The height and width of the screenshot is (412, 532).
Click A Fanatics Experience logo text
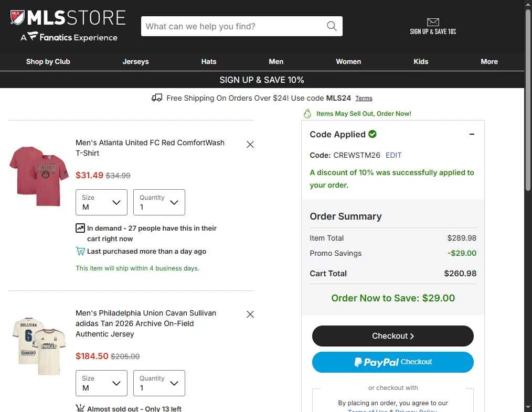[x=69, y=37]
